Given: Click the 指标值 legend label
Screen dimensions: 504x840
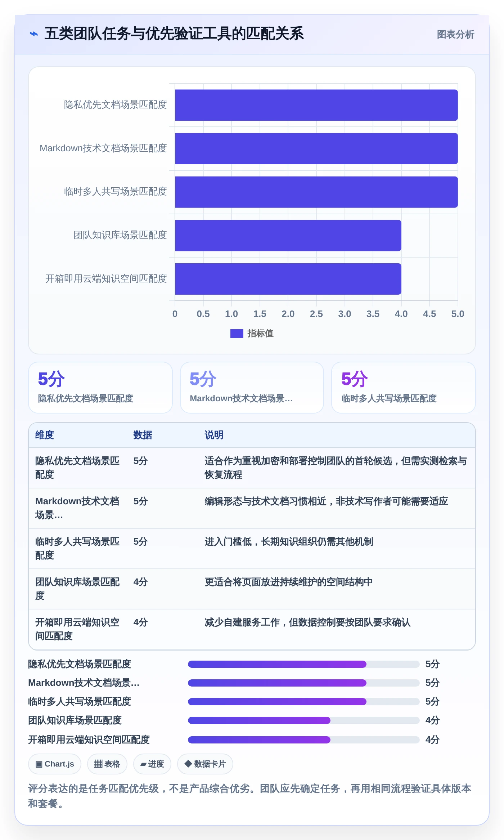Looking at the screenshot, I should tap(260, 334).
